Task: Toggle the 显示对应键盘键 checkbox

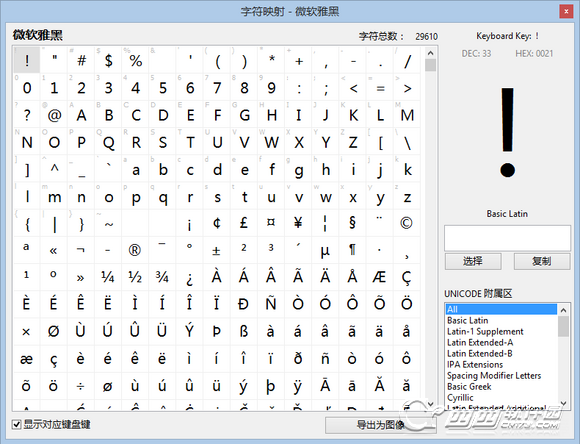Action: (x=16, y=424)
